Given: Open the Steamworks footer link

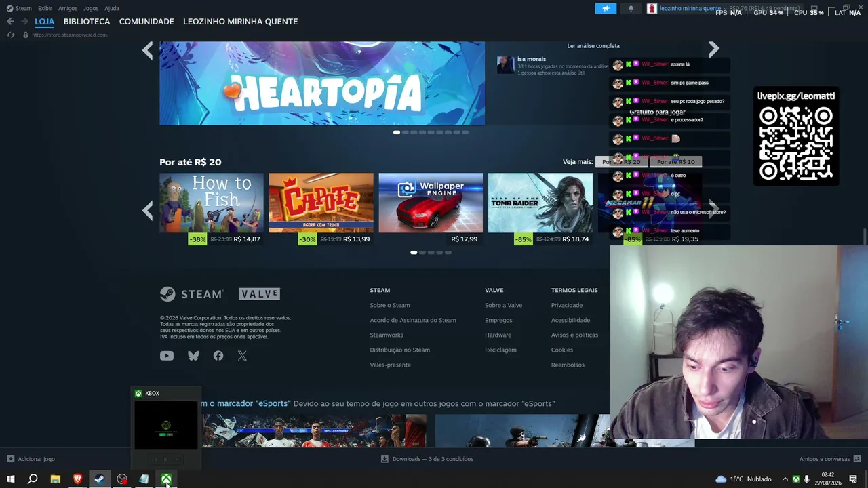Looking at the screenshot, I should [387, 335].
